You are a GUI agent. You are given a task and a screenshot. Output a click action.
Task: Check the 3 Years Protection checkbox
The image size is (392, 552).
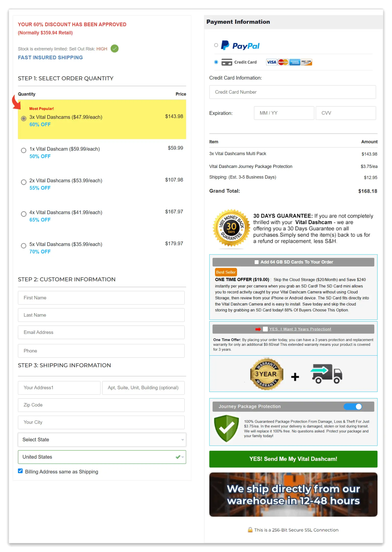265,329
